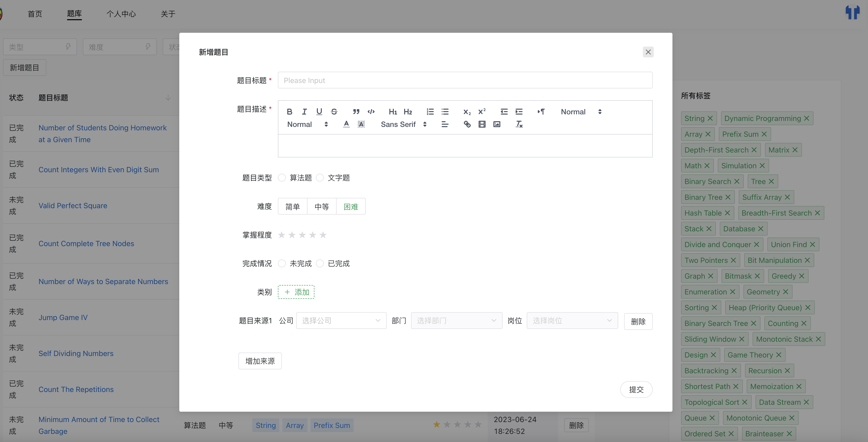Click the italic formatting icon
Image resolution: width=868 pixels, height=442 pixels.
click(x=304, y=111)
